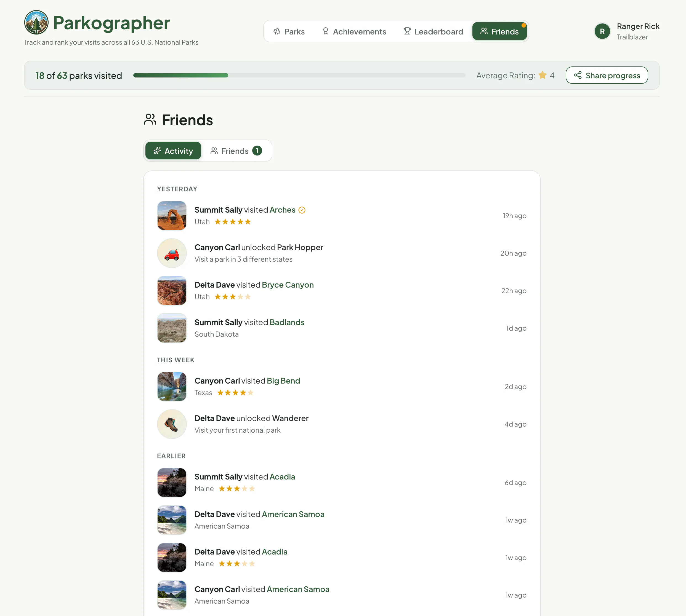Select the Friends tab in navigation
This screenshot has height=616, width=686.
[x=499, y=31]
